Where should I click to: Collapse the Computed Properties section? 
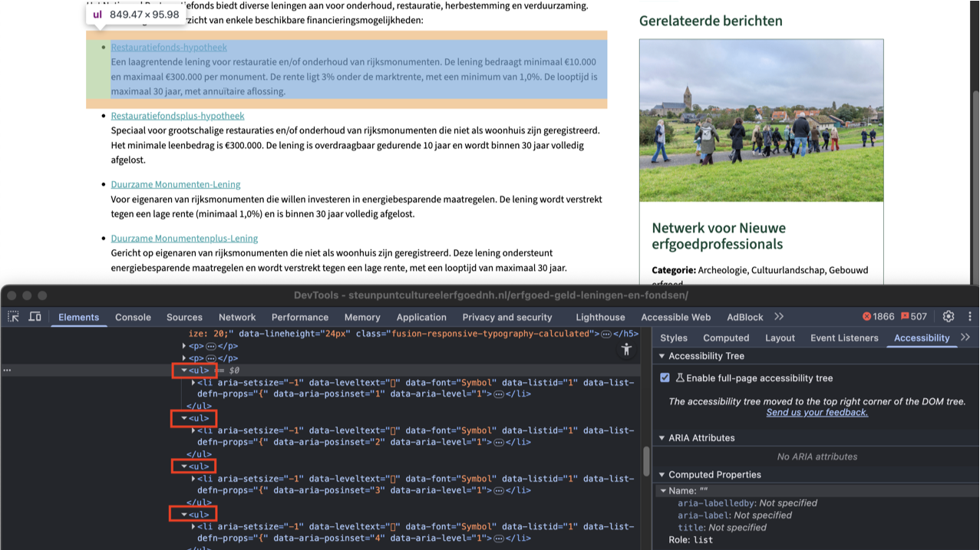pos(662,475)
